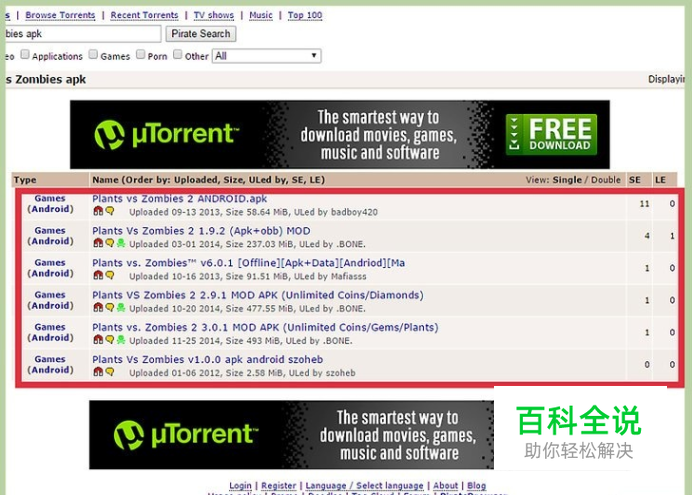Image resolution: width=692 pixels, height=495 pixels.
Task: Click magnet icon for Plants vs Zombies 2 ANDROID.apk
Action: click(x=98, y=211)
